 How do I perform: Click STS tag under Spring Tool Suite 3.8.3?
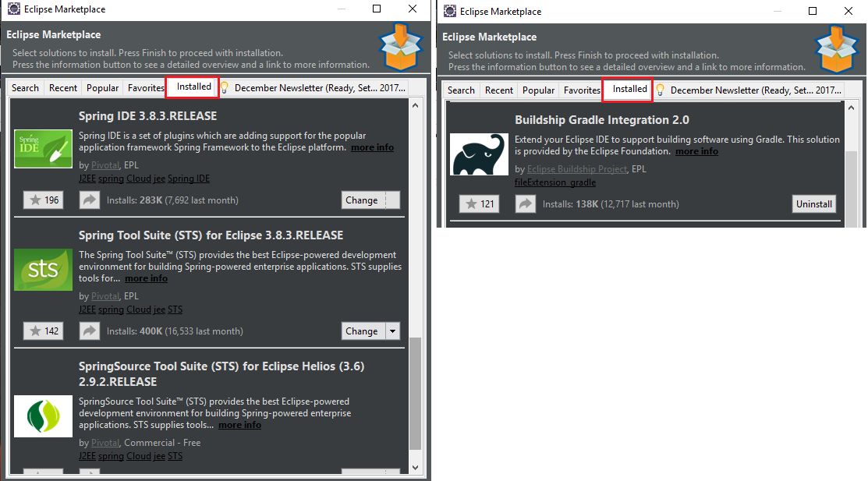click(175, 309)
